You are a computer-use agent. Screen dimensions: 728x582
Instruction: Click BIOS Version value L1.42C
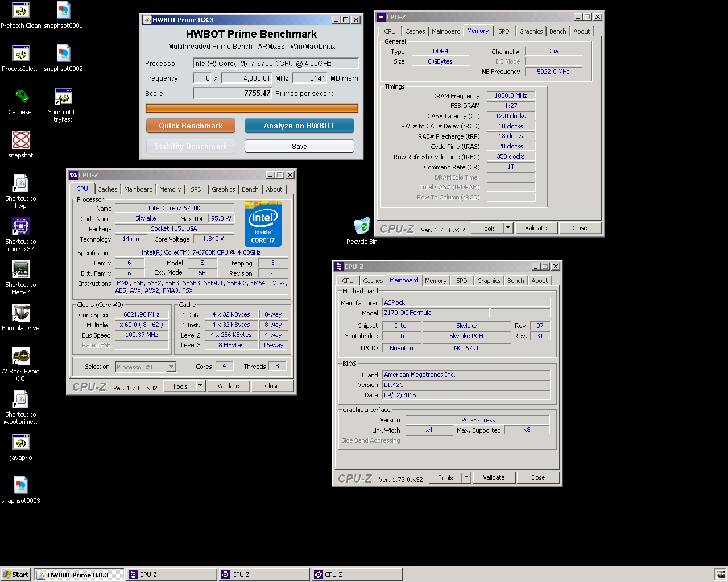(x=466, y=385)
